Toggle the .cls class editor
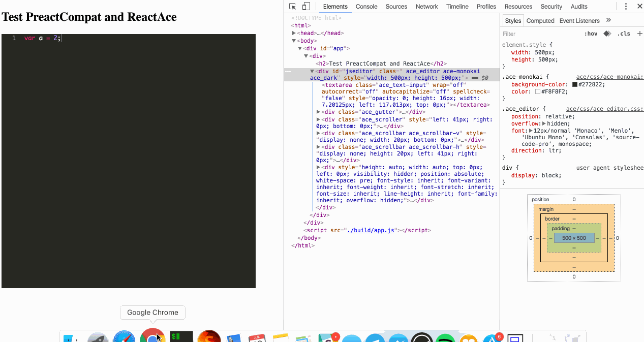 pyautogui.click(x=624, y=34)
